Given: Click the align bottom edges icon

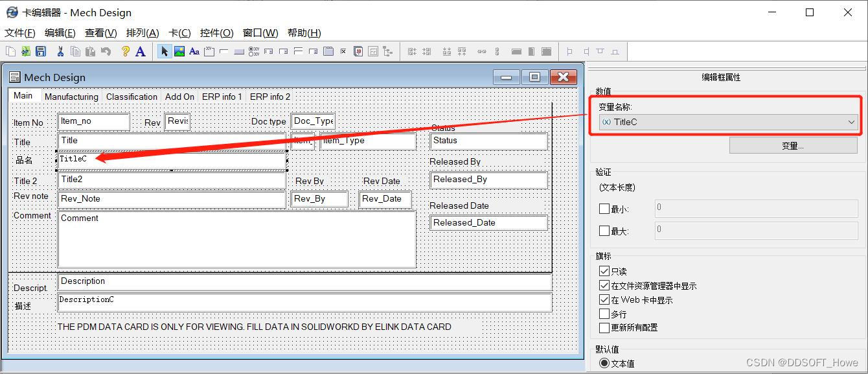Looking at the screenshot, I should pyautogui.click(x=447, y=51).
